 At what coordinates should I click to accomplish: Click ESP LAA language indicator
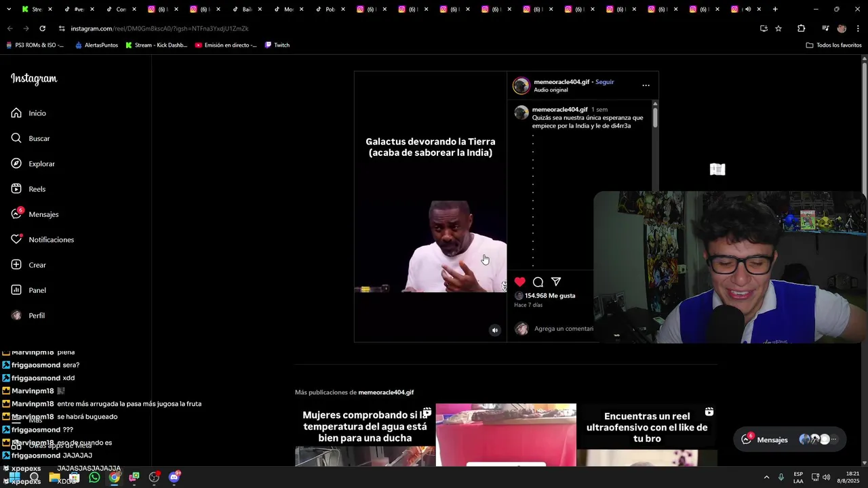798,477
